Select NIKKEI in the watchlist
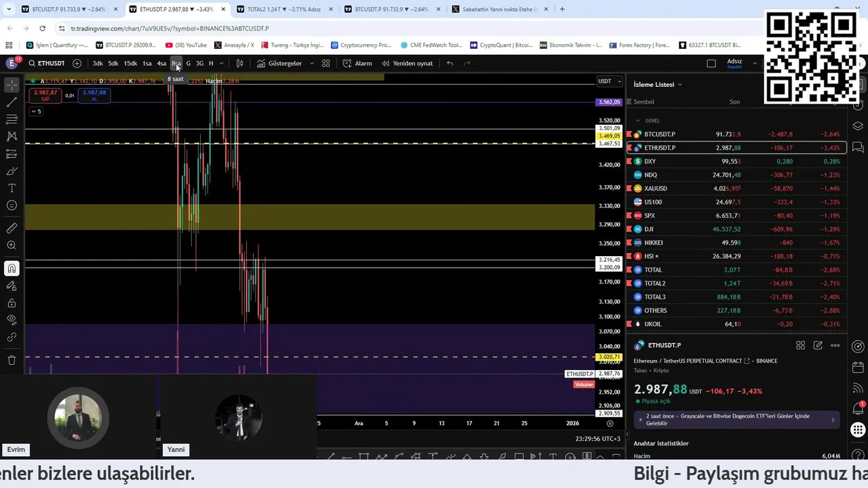 736,243
